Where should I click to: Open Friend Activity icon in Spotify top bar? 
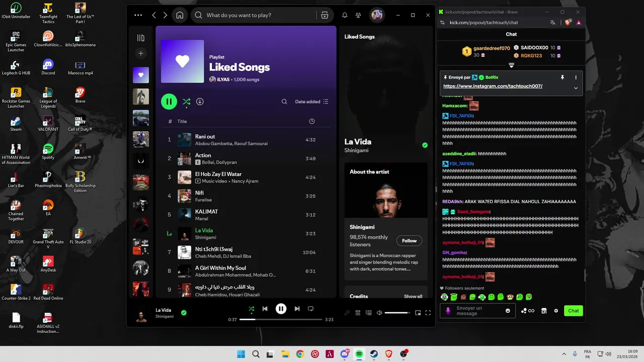(358, 15)
